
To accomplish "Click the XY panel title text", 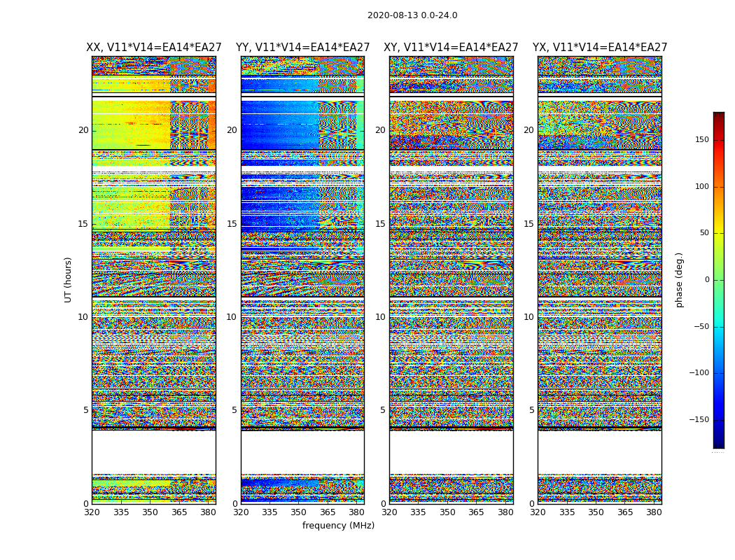I will point(451,48).
